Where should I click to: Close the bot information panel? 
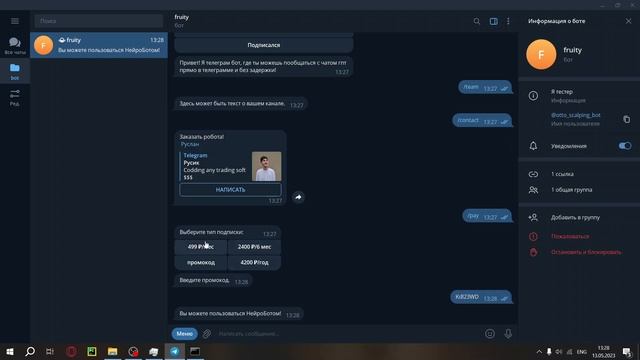coord(628,21)
